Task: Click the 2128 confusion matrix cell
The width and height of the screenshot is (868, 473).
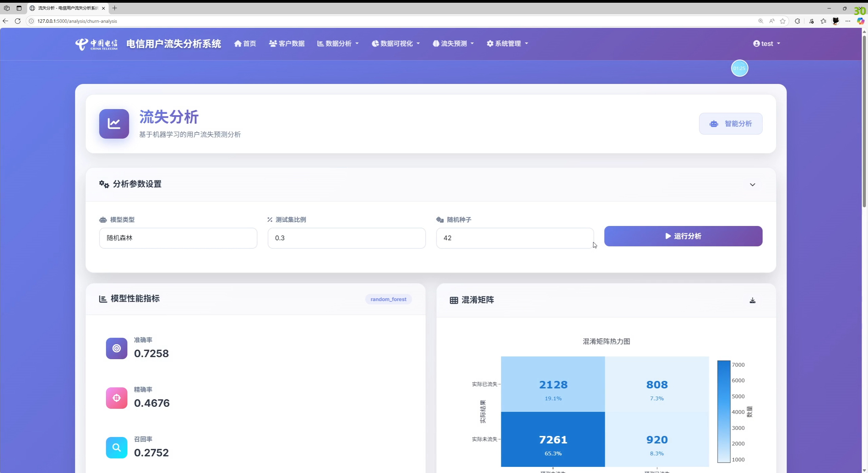Action: (x=553, y=384)
